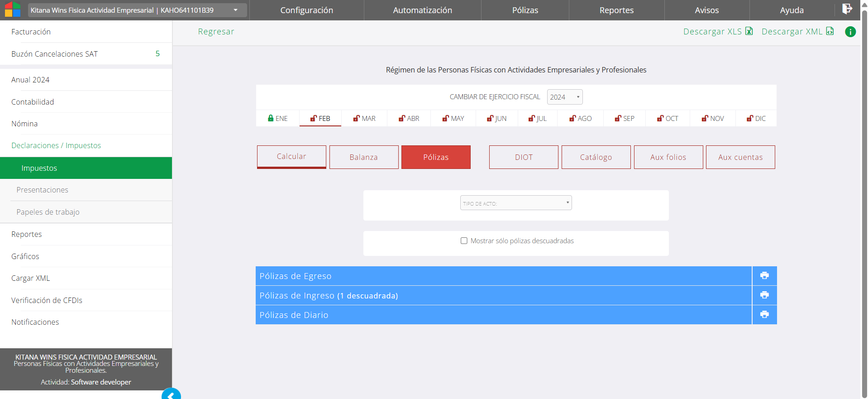Print the Pólizas de Egreso list

point(764,275)
